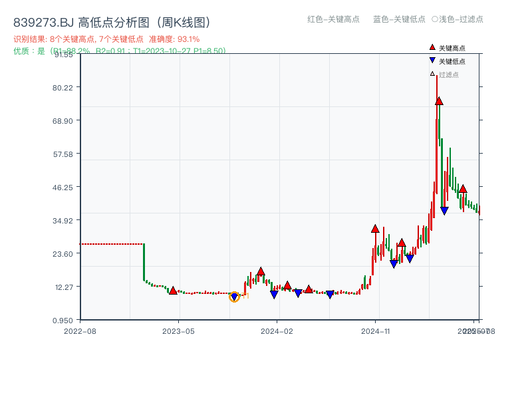Select the blue 关键低点 legend triangle icon

tap(432, 60)
